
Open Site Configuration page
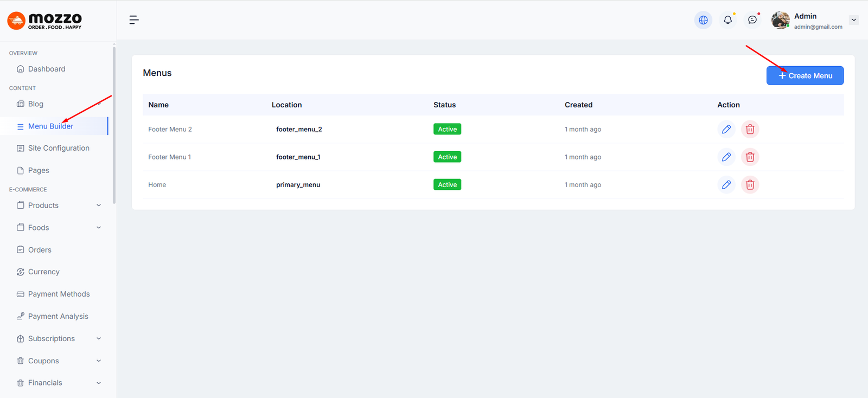point(59,148)
